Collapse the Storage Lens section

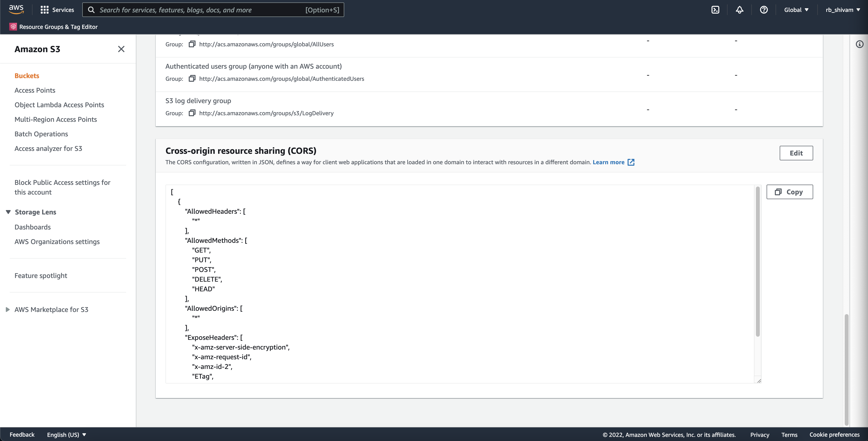tap(8, 212)
